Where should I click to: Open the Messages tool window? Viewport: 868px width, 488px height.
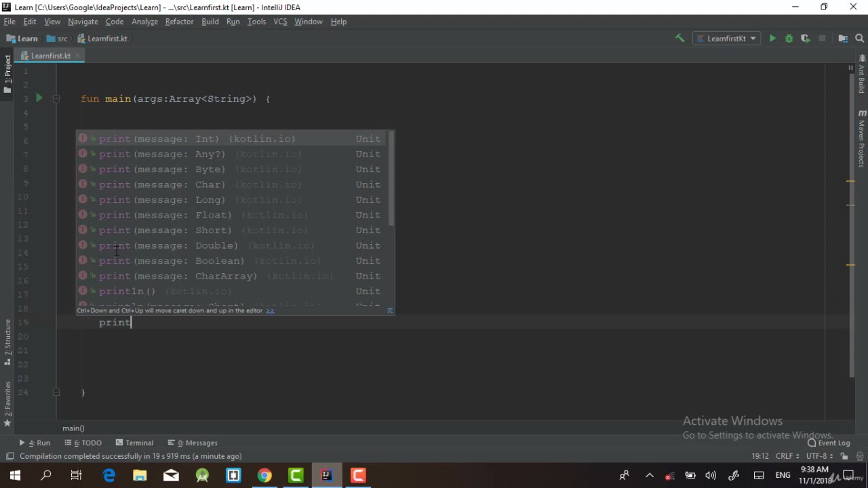[193, 443]
